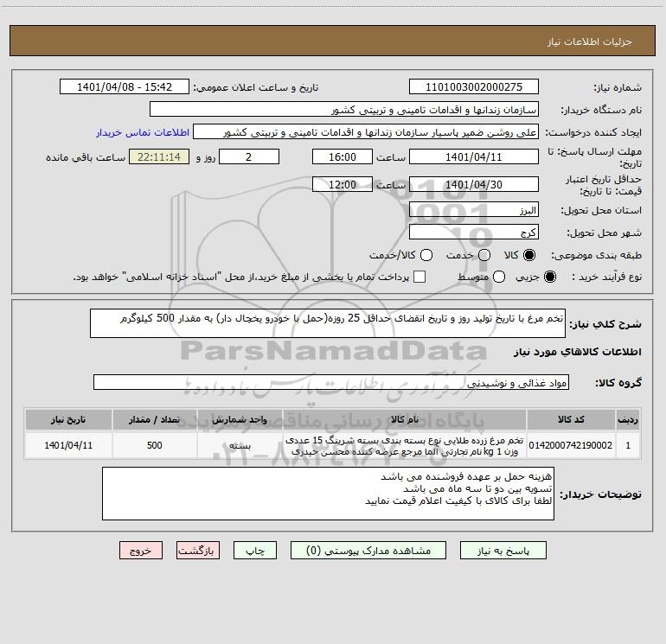Click the خروج exit button
This screenshot has width=666, height=644.
click(141, 551)
